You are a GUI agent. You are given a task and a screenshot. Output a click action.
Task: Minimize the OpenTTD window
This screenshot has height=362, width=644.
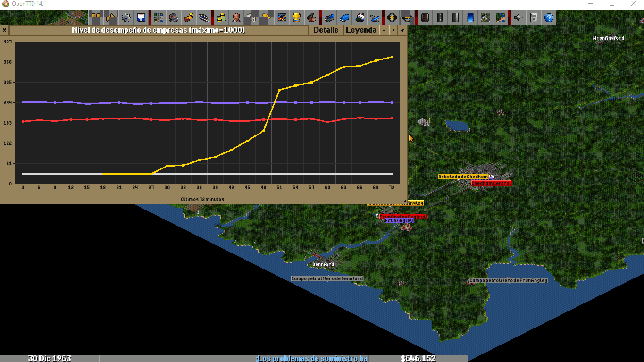click(x=590, y=4)
